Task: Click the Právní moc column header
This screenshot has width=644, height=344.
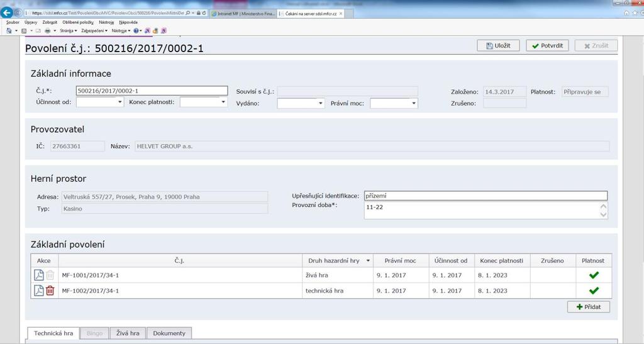Action: [x=400, y=260]
